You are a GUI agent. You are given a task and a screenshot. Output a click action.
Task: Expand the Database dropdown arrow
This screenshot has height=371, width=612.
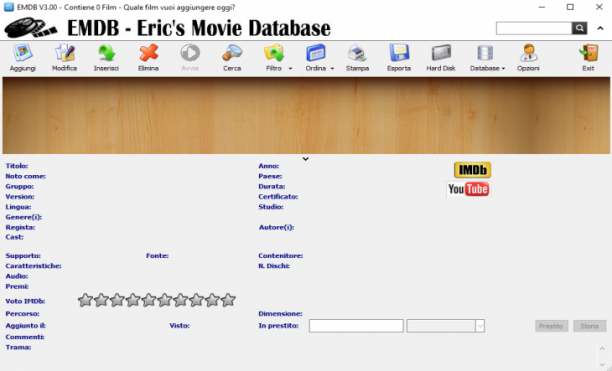503,69
